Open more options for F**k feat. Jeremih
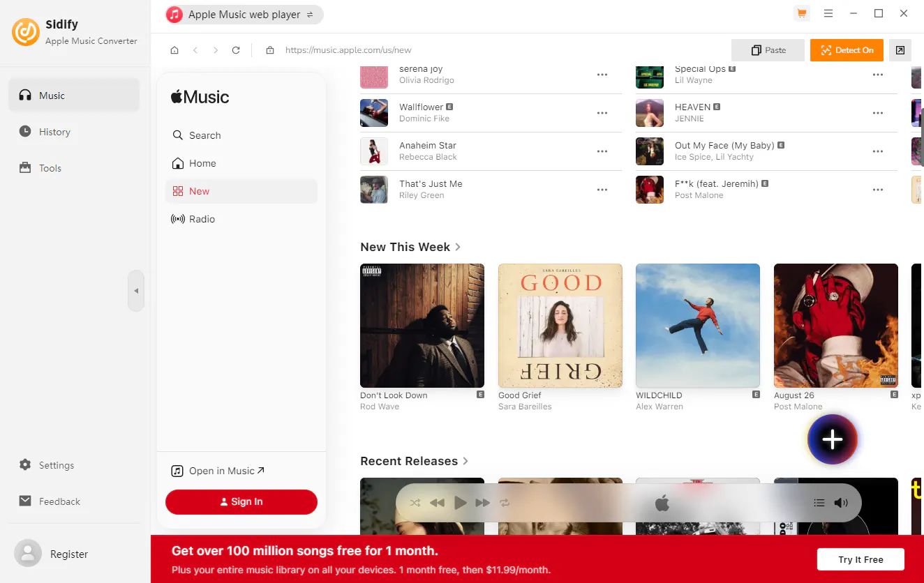 [x=878, y=190]
